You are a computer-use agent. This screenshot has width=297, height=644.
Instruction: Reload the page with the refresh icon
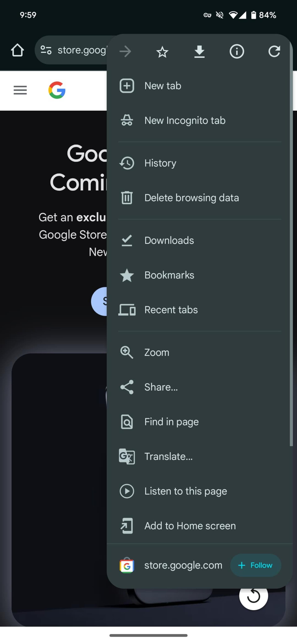[274, 52]
